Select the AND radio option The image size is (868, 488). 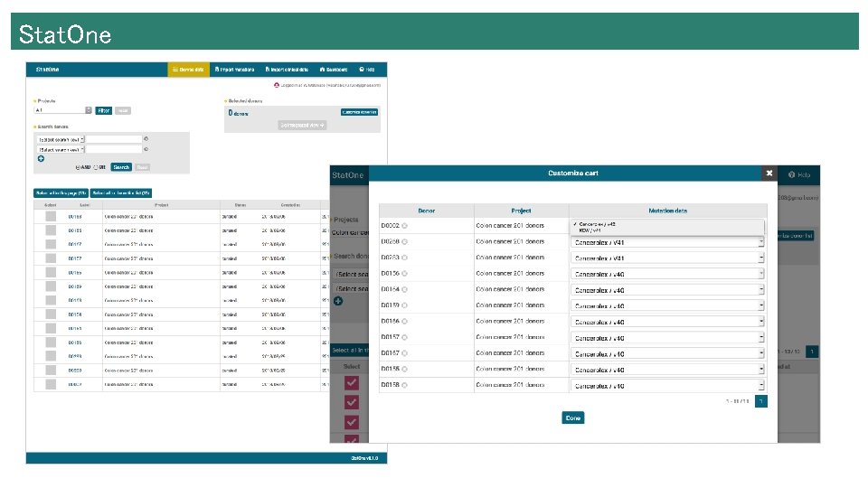[x=78, y=167]
